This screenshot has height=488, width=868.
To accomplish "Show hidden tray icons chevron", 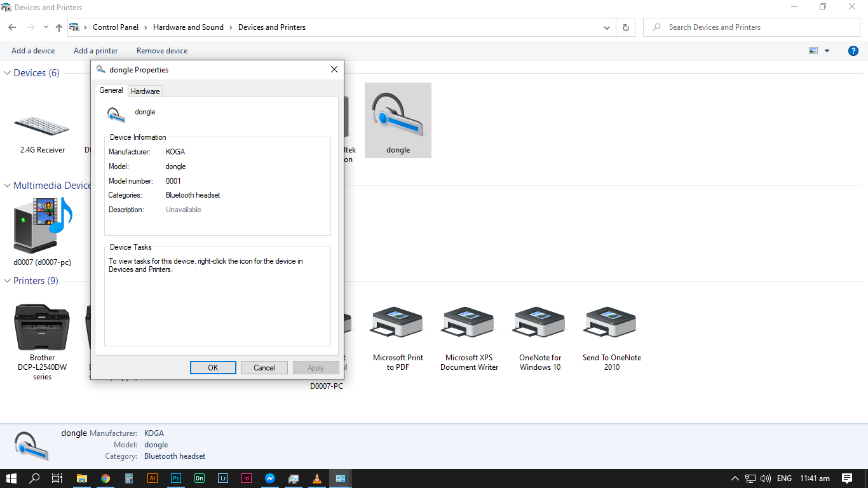I will tap(735, 478).
